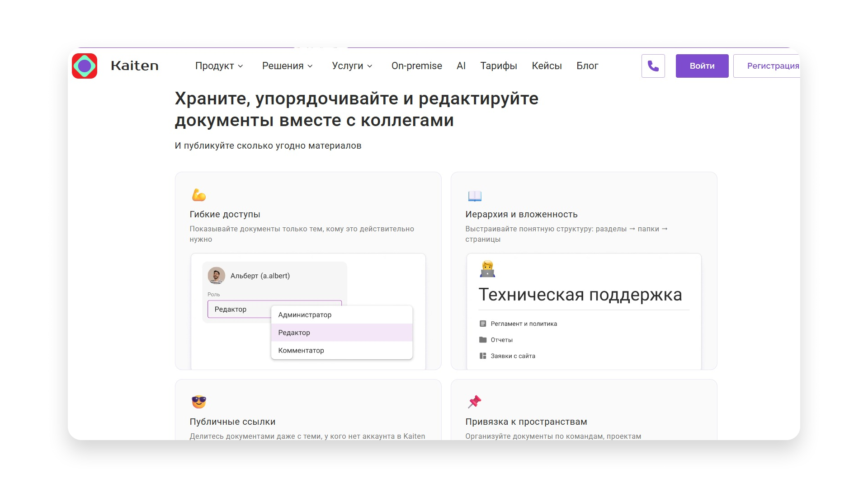Screen dimensions: 868x488
Task: Click the board icon next to Заявки с сайта
Action: click(482, 356)
